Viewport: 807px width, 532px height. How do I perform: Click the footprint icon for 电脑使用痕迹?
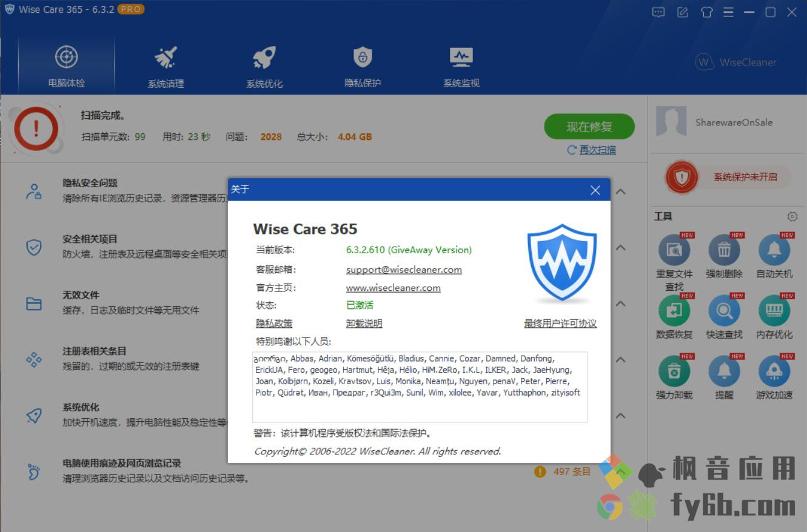(x=34, y=471)
